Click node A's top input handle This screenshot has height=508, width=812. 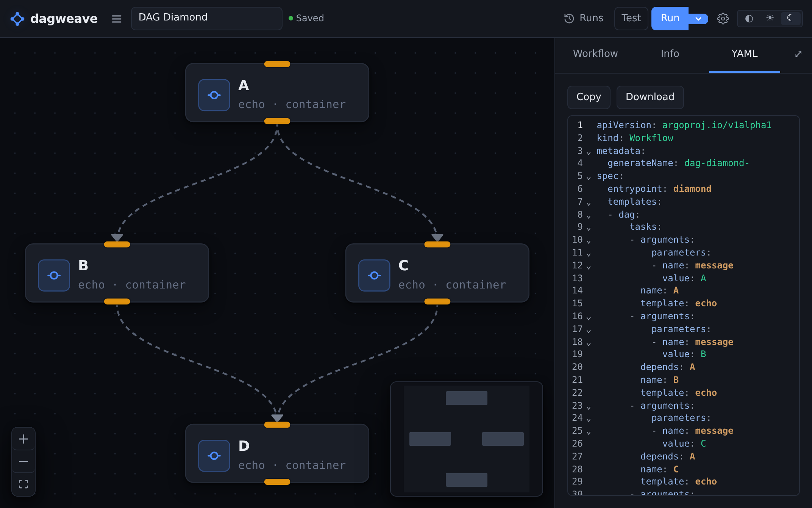tap(277, 64)
